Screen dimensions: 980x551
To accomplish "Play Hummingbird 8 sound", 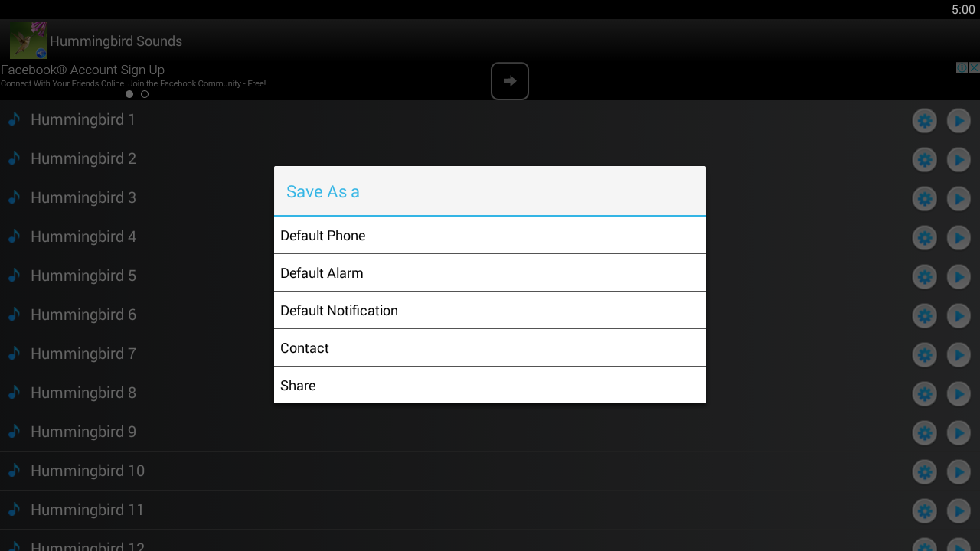I will tap(959, 393).
